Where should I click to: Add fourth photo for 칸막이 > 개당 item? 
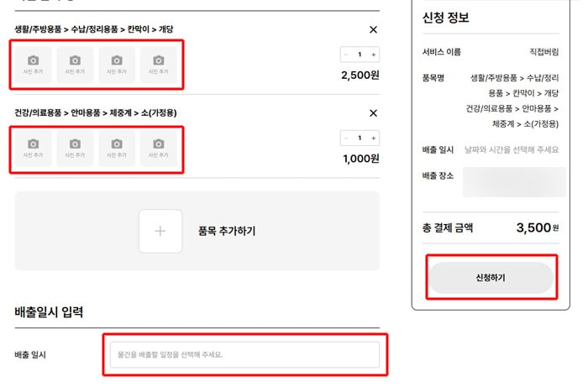(x=159, y=65)
